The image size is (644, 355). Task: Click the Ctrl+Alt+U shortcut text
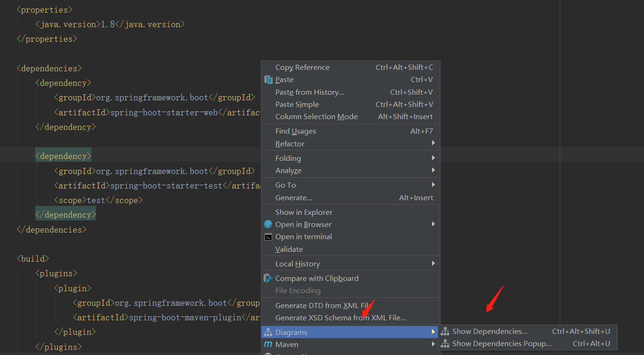[592, 344]
